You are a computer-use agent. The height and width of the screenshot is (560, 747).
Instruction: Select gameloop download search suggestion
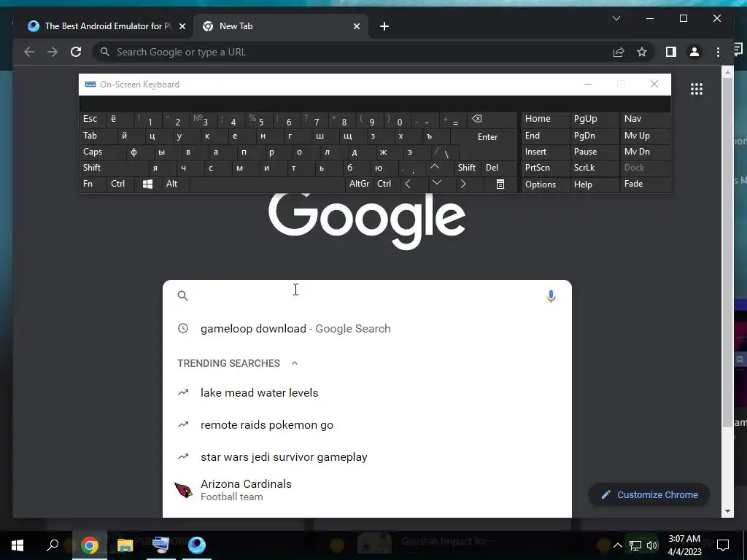pos(367,329)
